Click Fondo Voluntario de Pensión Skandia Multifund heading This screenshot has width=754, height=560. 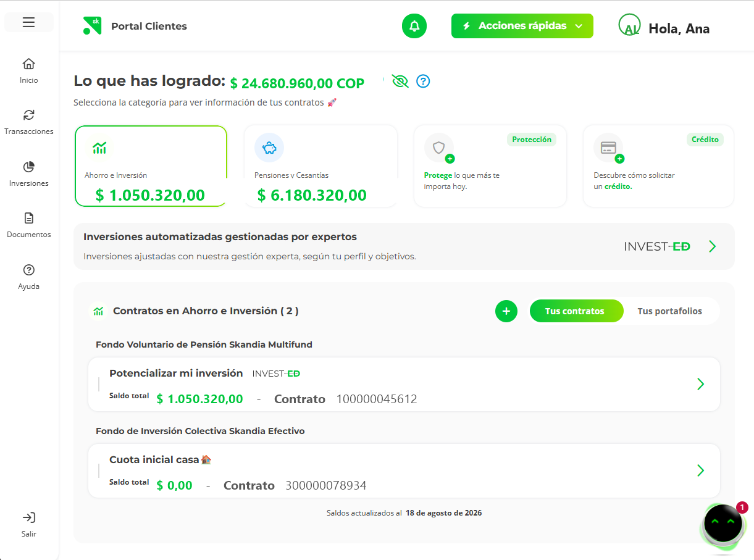click(204, 345)
